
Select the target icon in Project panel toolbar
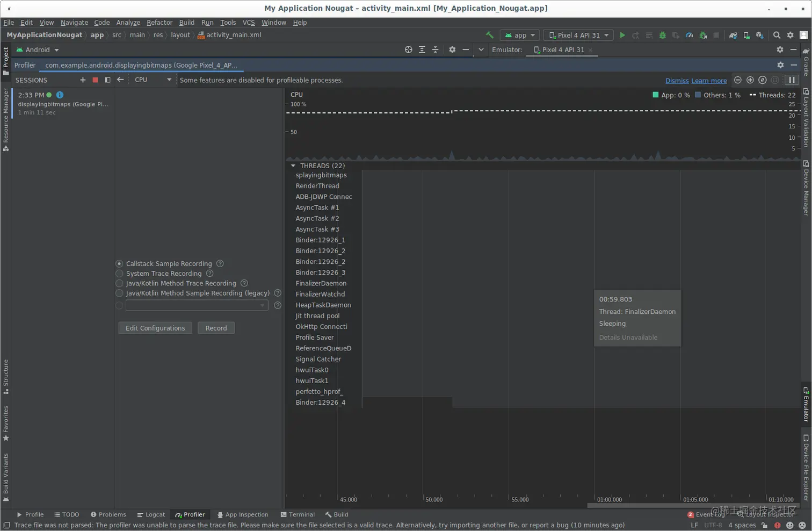409,49
